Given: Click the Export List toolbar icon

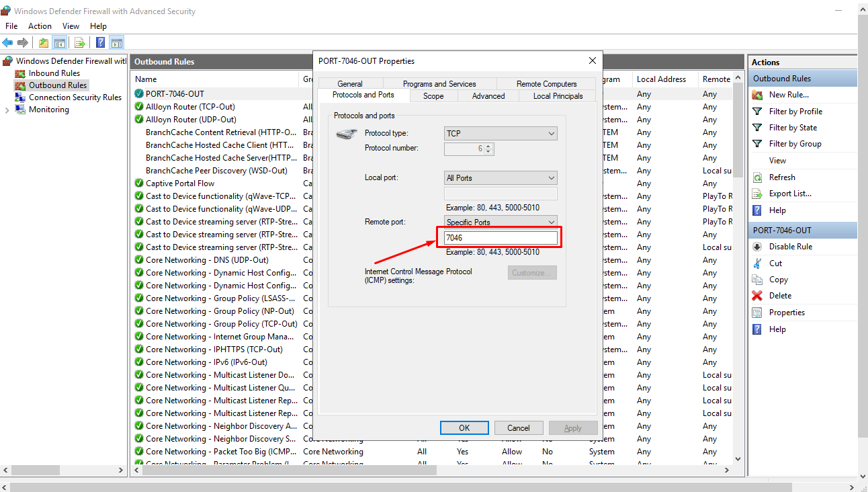Looking at the screenshot, I should point(80,42).
